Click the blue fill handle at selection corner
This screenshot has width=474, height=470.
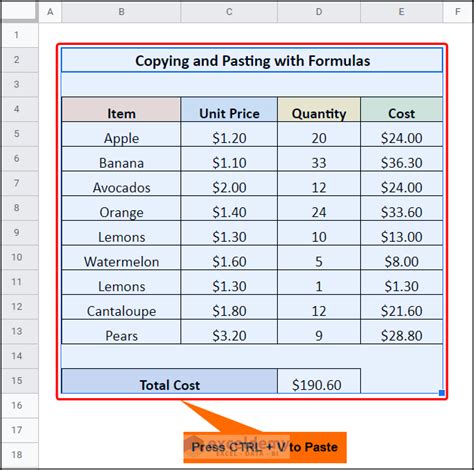(442, 393)
